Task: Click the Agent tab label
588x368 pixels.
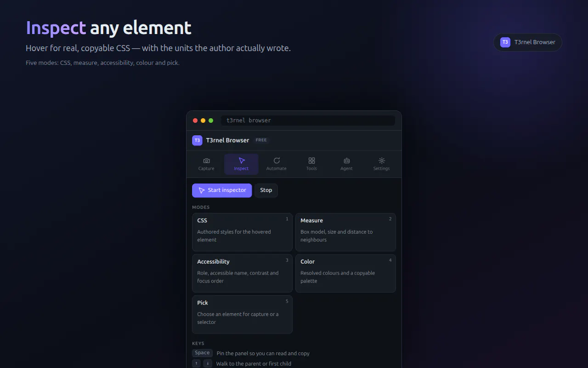Action: [346, 169]
